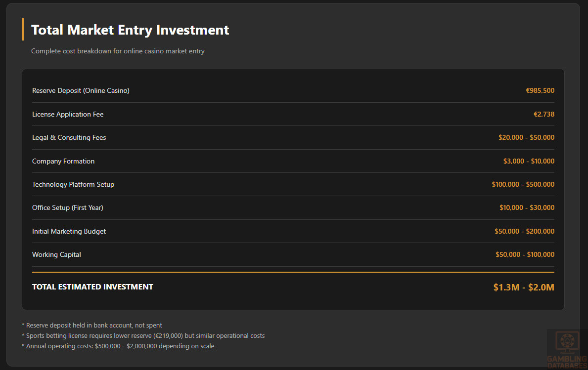Select the Company Formation label
Image resolution: width=588 pixels, height=370 pixels.
[x=63, y=161]
